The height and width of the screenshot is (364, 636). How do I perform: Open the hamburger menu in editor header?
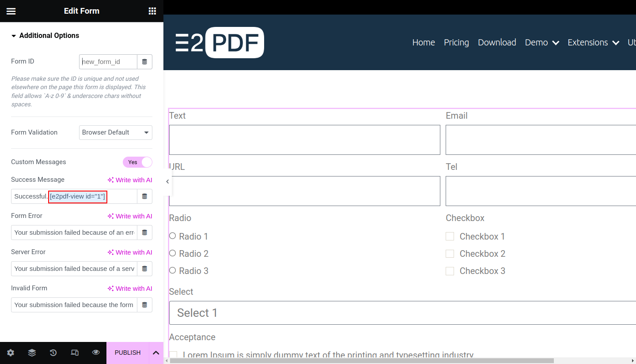point(11,11)
